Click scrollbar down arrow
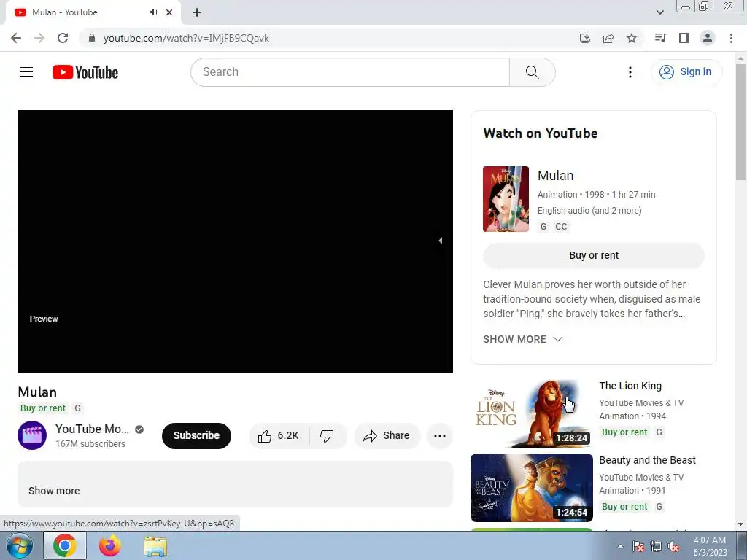This screenshot has width=747, height=560. point(740,524)
